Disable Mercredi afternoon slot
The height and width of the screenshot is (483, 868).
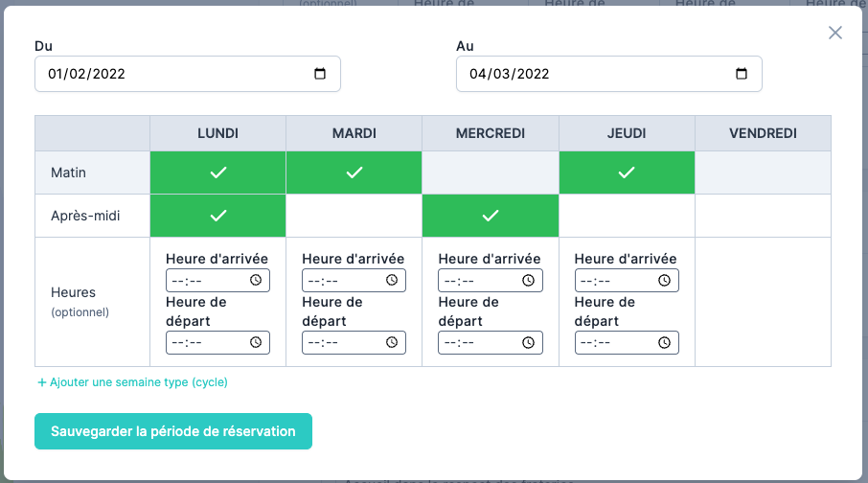coord(490,216)
